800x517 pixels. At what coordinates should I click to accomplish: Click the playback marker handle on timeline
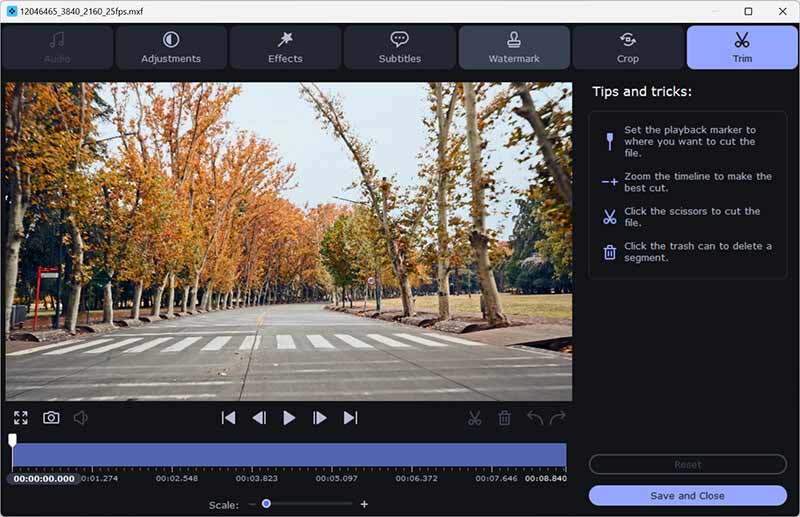click(x=12, y=439)
